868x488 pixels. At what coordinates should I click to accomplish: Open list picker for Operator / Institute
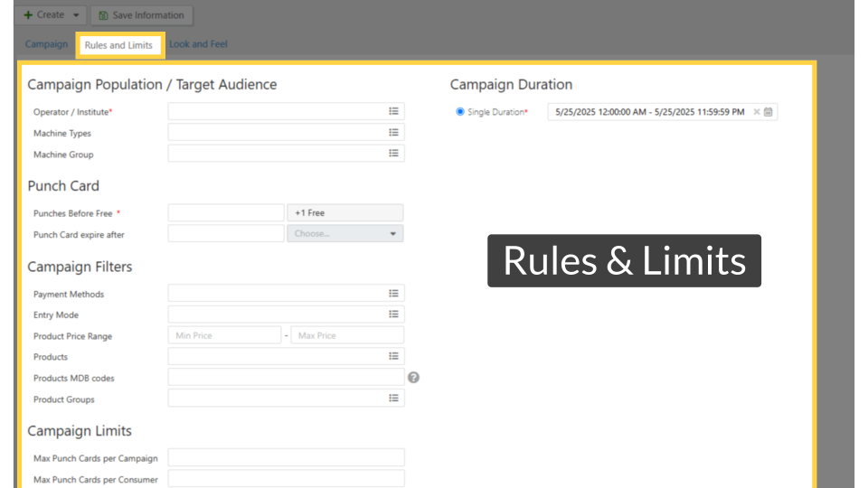coord(393,111)
